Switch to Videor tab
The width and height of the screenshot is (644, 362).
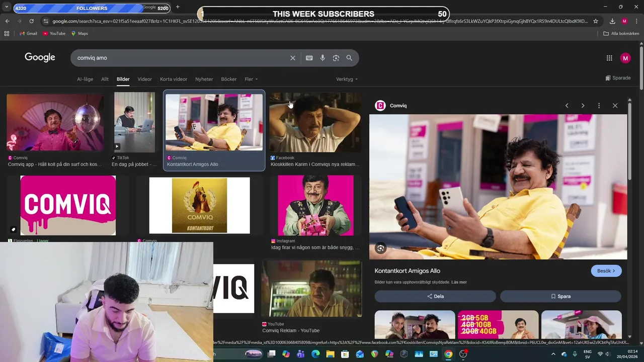coord(145,79)
